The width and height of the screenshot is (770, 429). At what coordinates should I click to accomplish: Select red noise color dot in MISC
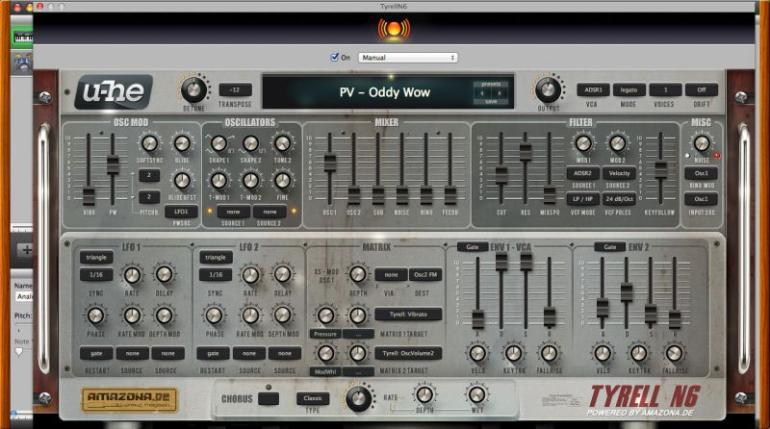tap(716, 156)
